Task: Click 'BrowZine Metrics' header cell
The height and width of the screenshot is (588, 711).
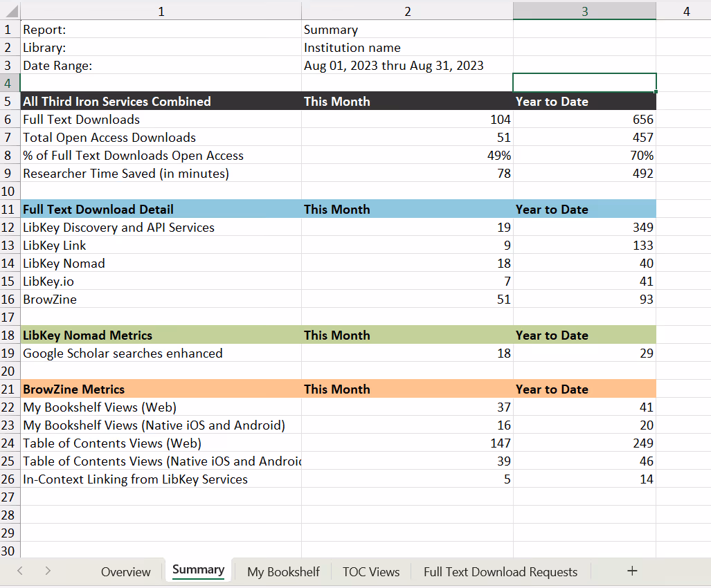Action: click(x=161, y=389)
